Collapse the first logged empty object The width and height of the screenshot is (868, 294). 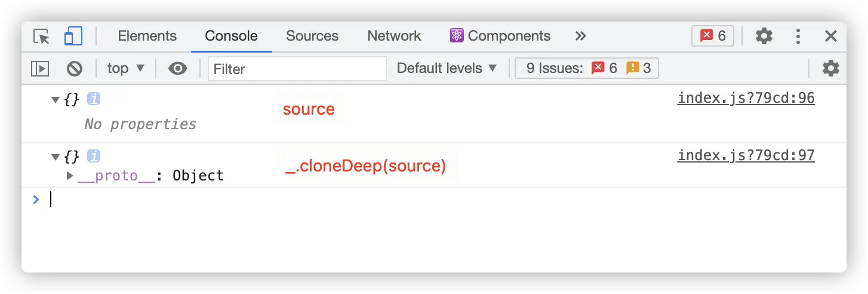tap(56, 100)
